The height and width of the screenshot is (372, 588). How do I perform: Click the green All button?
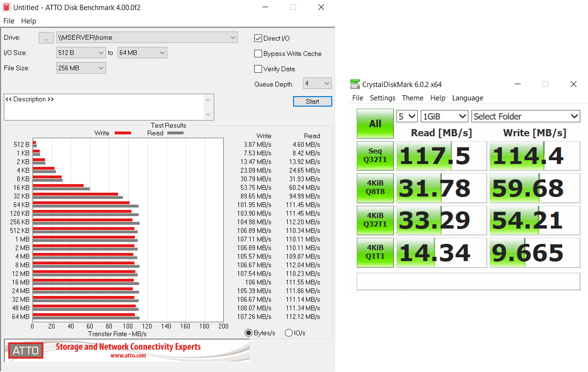click(375, 124)
